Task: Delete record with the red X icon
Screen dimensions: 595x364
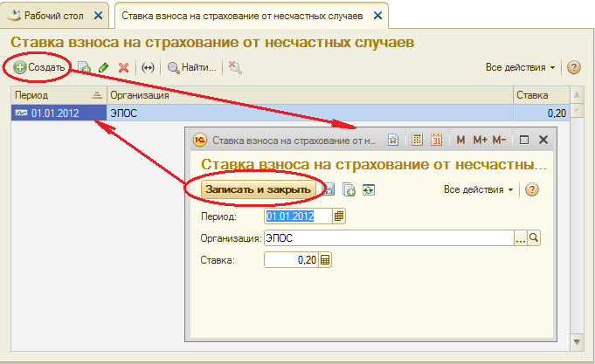Action: click(x=124, y=68)
